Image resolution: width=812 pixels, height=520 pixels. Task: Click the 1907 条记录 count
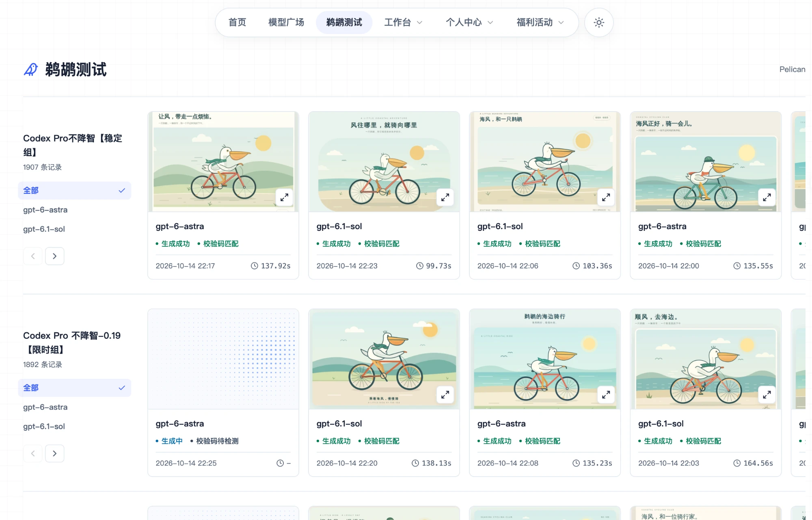pyautogui.click(x=42, y=167)
